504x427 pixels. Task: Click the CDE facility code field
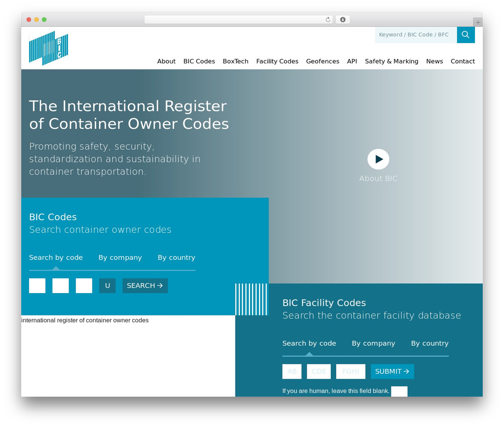319,371
